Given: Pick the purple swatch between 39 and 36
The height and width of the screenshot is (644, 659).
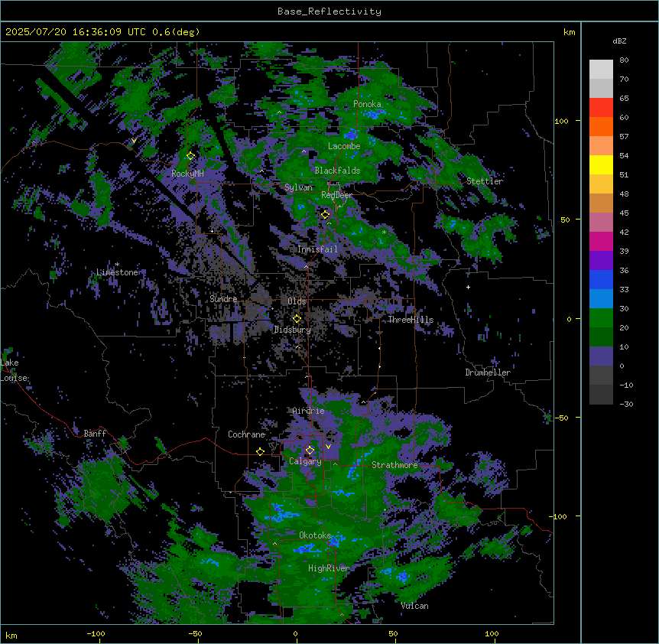Looking at the screenshot, I should click(601, 261).
